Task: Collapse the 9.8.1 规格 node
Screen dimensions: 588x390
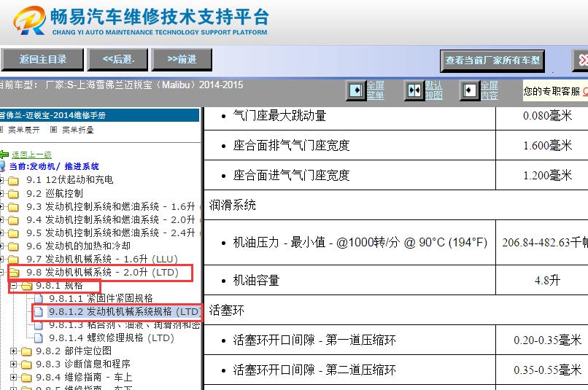Action: (x=14, y=286)
